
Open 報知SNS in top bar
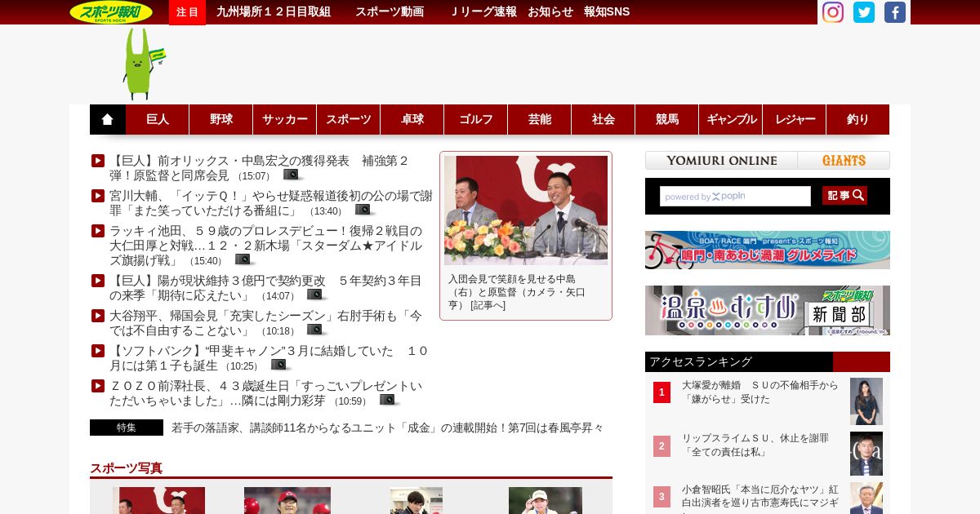pos(607,11)
